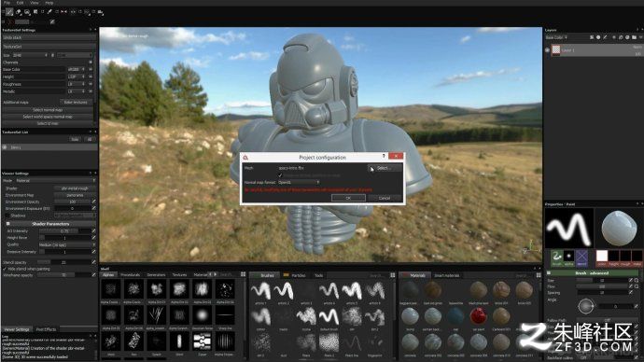Open the Brushes shelf grid view icon
The height and width of the screenshot is (362, 644).
(x=393, y=275)
